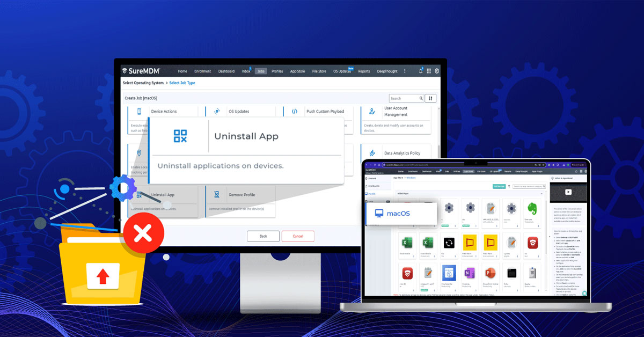Click the search field in Create Job panel
Screen dimensions: 644x337
pyautogui.click(x=406, y=98)
